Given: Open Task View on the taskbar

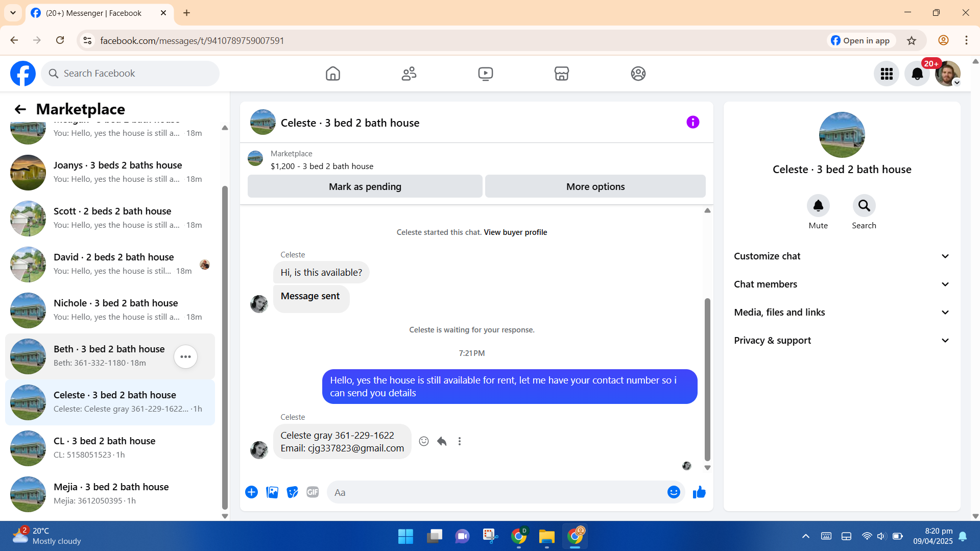Looking at the screenshot, I should tap(434, 536).
